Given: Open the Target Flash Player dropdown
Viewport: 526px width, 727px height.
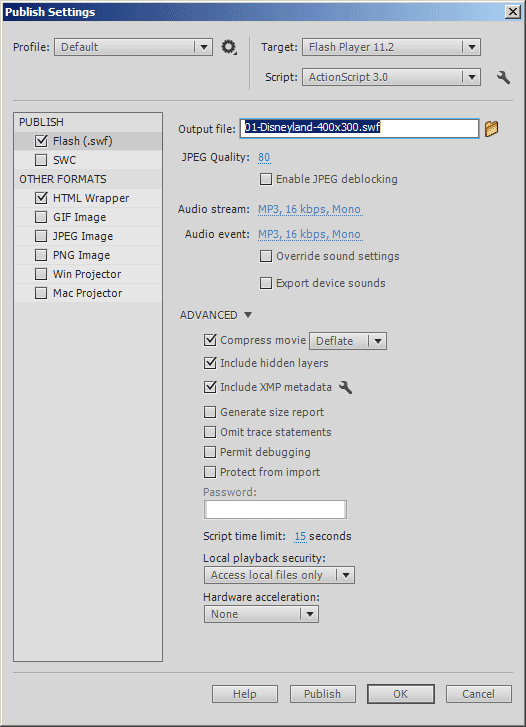Looking at the screenshot, I should (391, 47).
